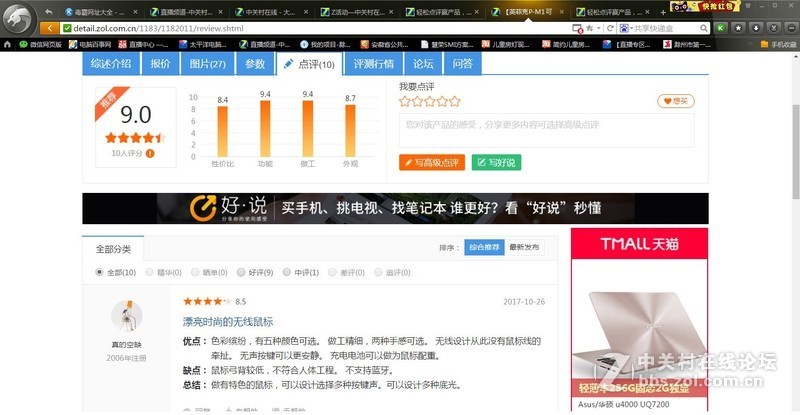
Task: Click the 好·说 promotional banner
Action: pyautogui.click(x=395, y=208)
